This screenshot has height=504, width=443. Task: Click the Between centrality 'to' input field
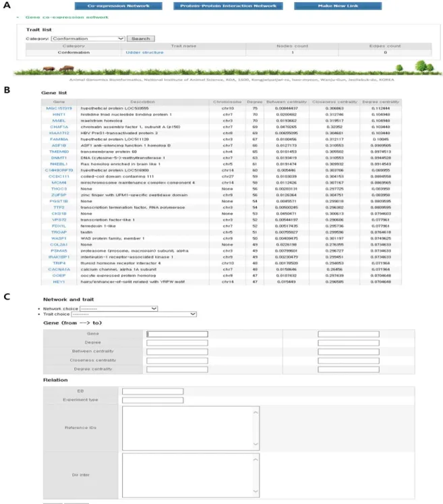(349, 352)
